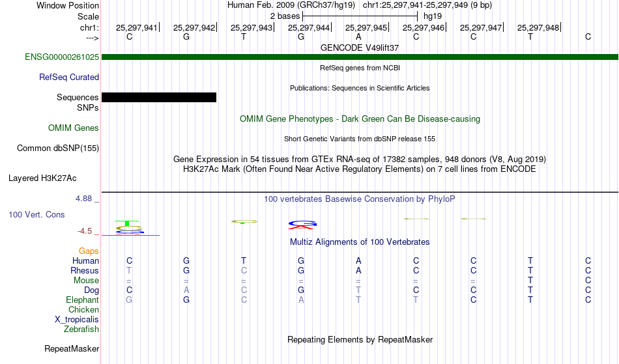The width and height of the screenshot is (619, 364).
Task: Click the green GENCODE gene bar
Action: 360,57
